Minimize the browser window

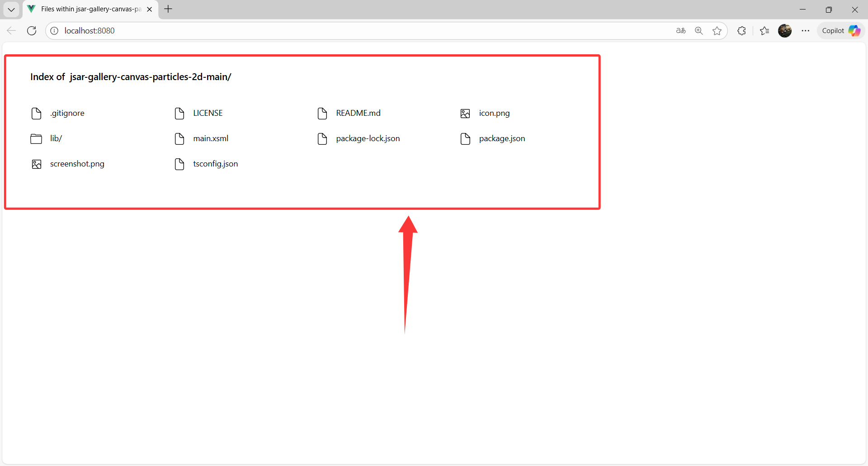click(x=803, y=10)
